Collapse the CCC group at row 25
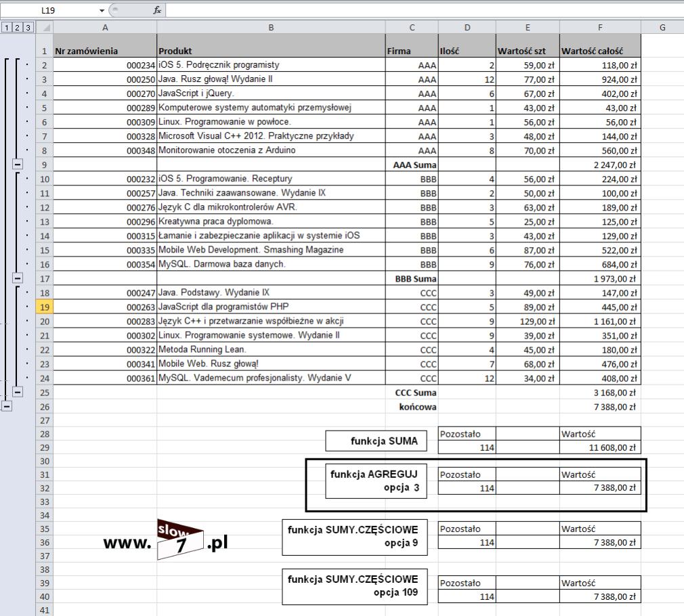 point(18,392)
